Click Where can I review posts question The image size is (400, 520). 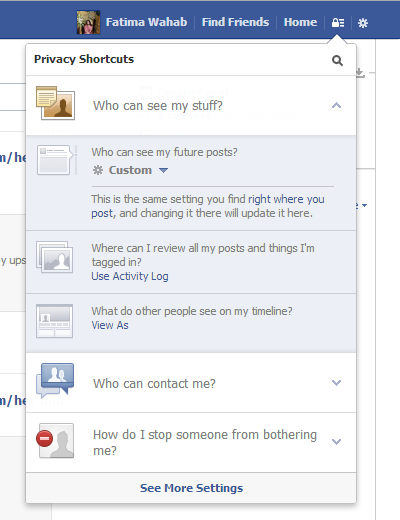(x=203, y=255)
